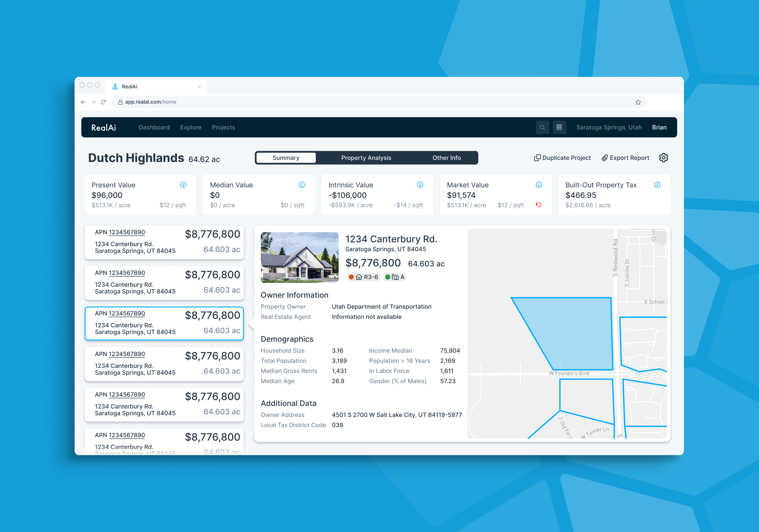
Task: Switch to the Property Analysis tab
Action: (x=366, y=158)
